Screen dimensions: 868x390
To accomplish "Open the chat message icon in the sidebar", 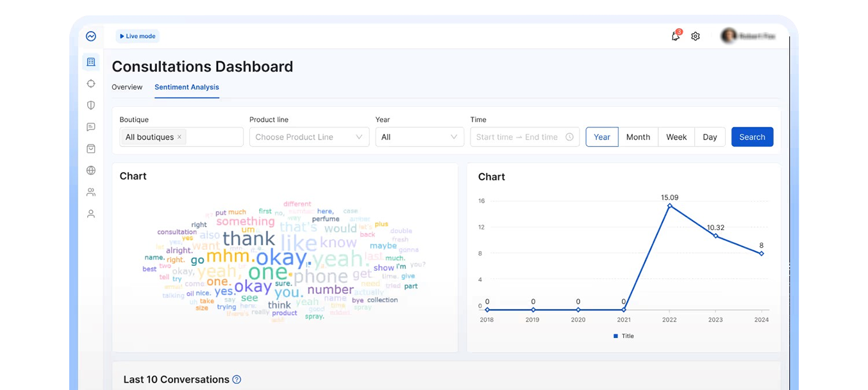I will click(x=91, y=127).
